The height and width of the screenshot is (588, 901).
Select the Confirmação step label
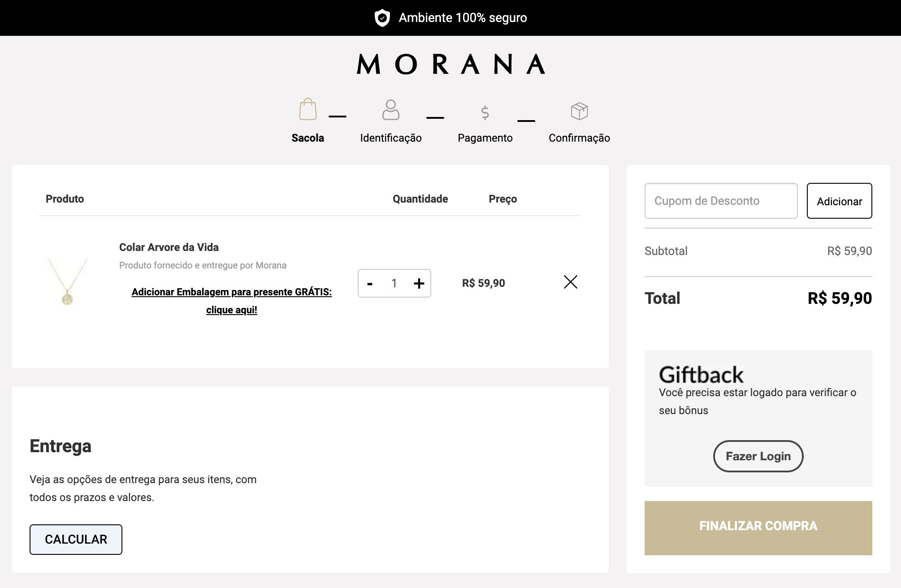[579, 138]
